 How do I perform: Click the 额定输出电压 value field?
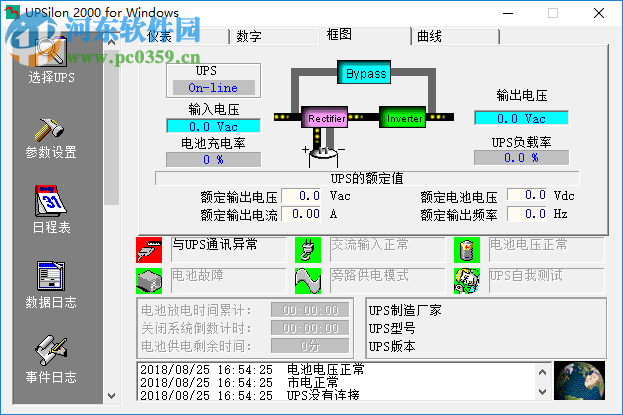302,196
